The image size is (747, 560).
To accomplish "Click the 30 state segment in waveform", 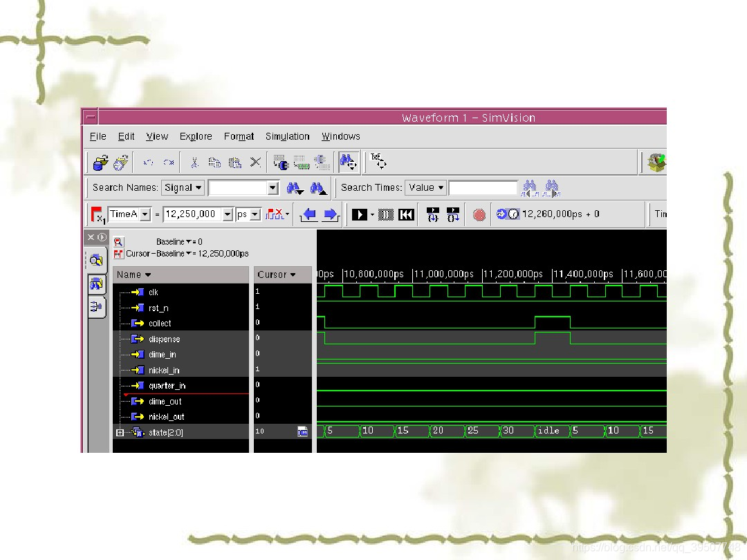I will click(517, 431).
